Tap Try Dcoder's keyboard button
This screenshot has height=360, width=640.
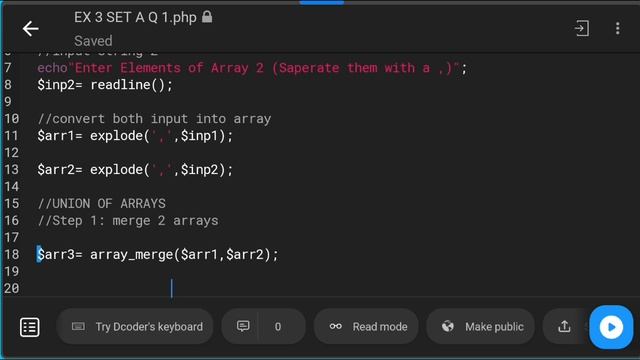tap(135, 327)
